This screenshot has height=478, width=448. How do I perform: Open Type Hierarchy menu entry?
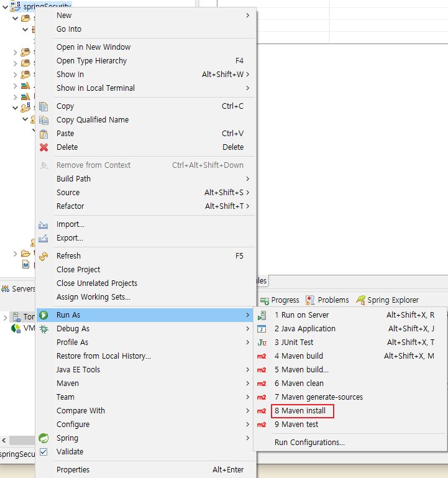click(91, 61)
